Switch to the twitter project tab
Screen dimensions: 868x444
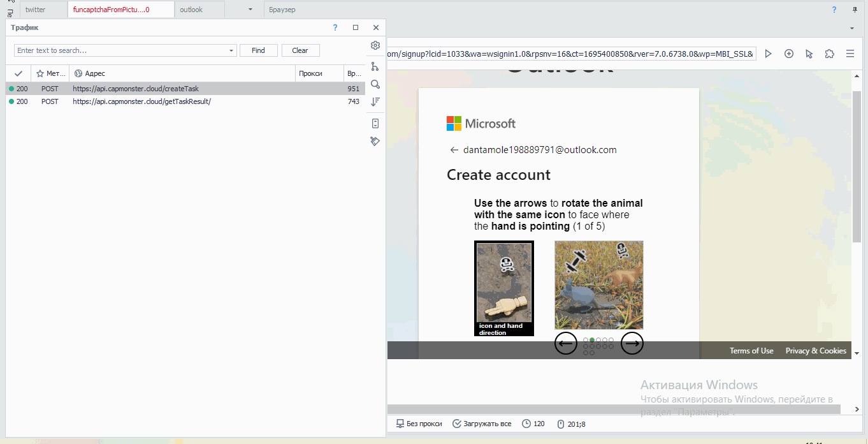tap(36, 10)
